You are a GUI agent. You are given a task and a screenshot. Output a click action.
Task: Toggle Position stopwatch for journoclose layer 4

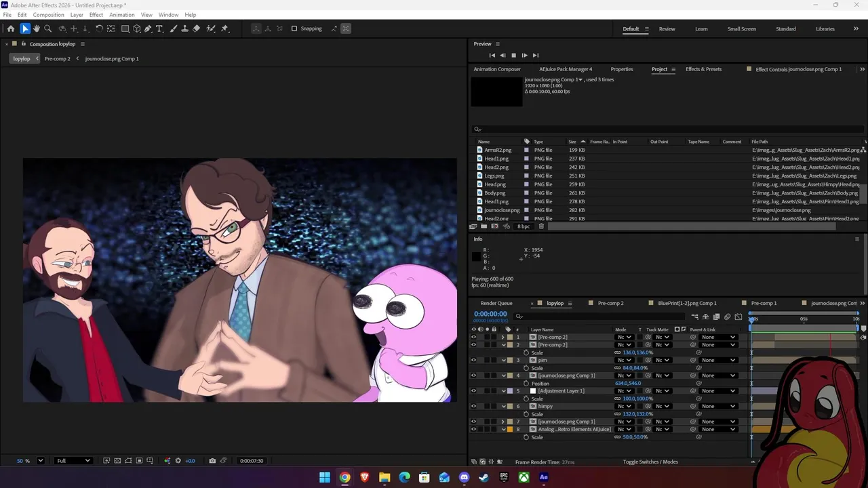tap(526, 384)
